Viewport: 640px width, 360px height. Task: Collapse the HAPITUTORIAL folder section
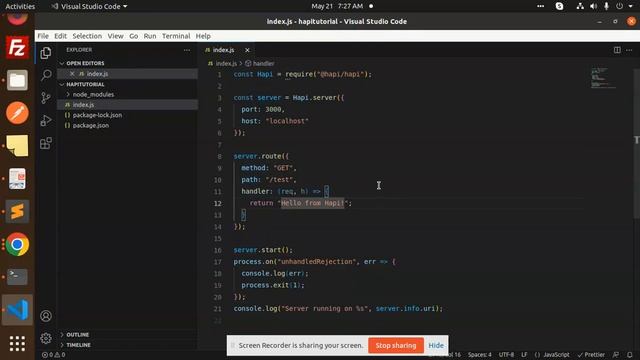[85, 84]
